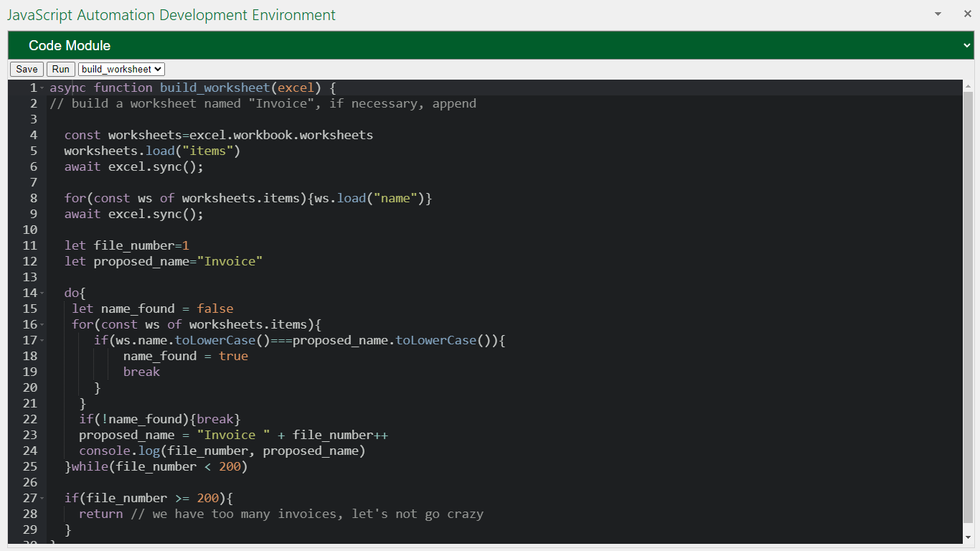The width and height of the screenshot is (980, 551).
Task: Open the build_worksheet function dropdown
Action: [x=121, y=69]
